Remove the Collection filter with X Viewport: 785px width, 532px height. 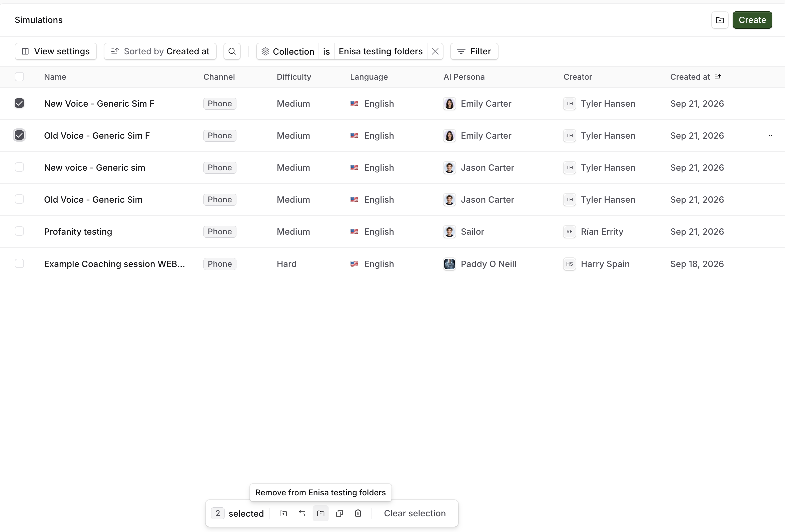pyautogui.click(x=435, y=51)
